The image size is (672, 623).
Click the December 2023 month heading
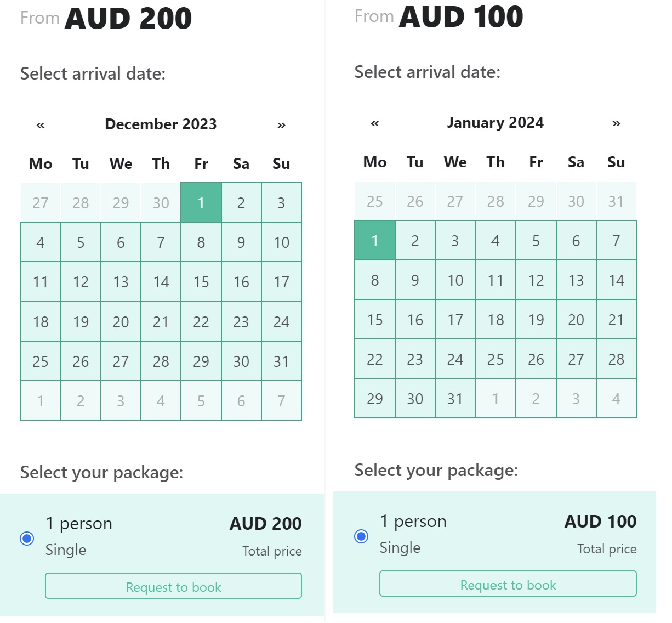161,124
